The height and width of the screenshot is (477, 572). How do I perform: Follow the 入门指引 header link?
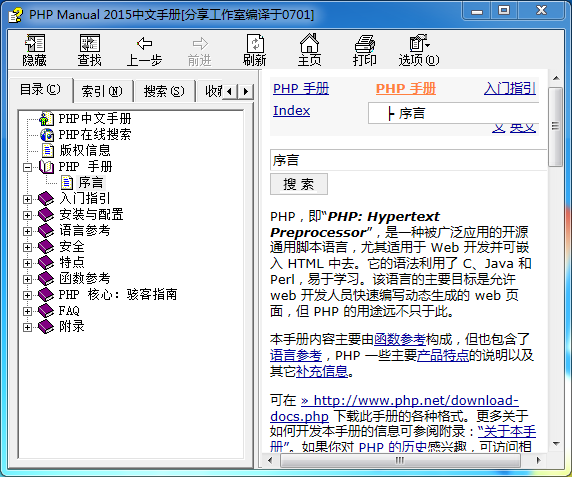[x=510, y=89]
